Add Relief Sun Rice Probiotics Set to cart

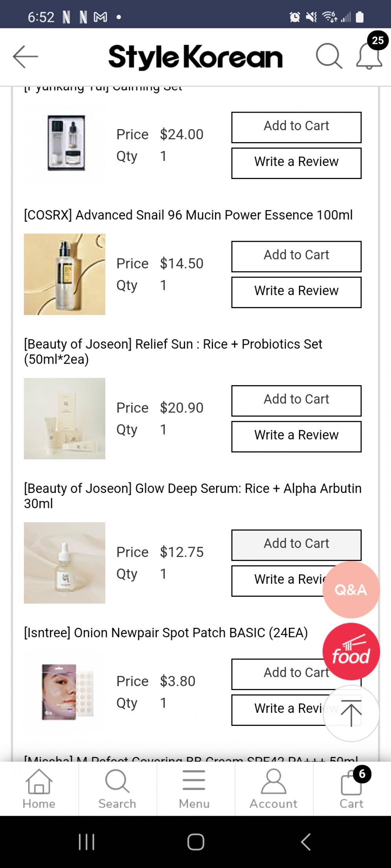pyautogui.click(x=296, y=400)
